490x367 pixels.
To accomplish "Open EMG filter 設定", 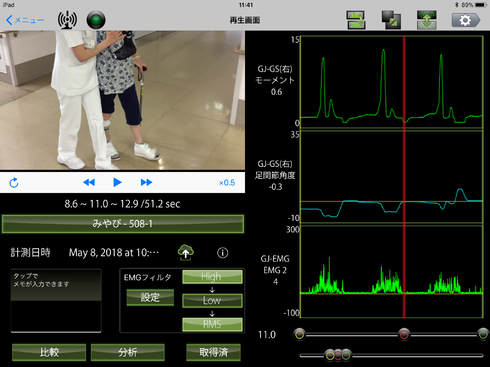I will click(150, 297).
